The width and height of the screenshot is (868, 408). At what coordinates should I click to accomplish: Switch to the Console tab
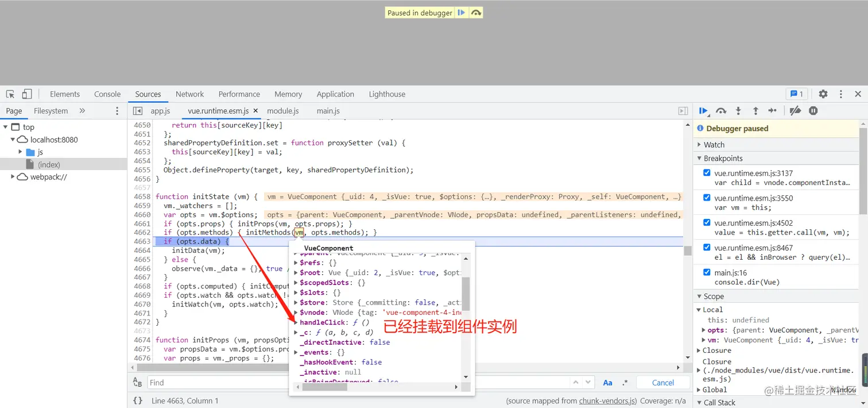click(107, 94)
